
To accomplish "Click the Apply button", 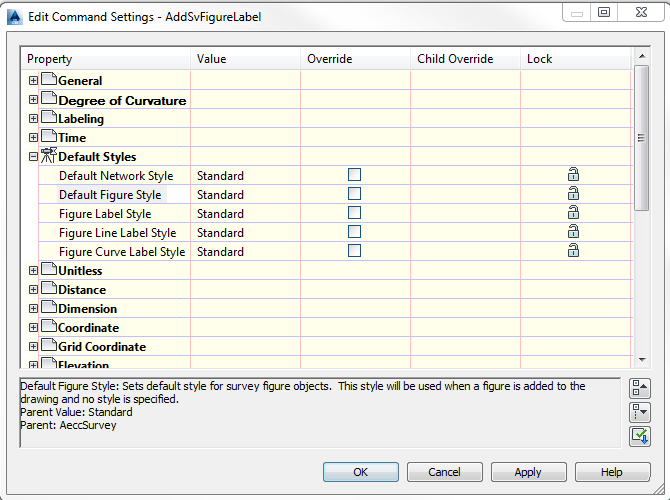I will [x=527, y=472].
